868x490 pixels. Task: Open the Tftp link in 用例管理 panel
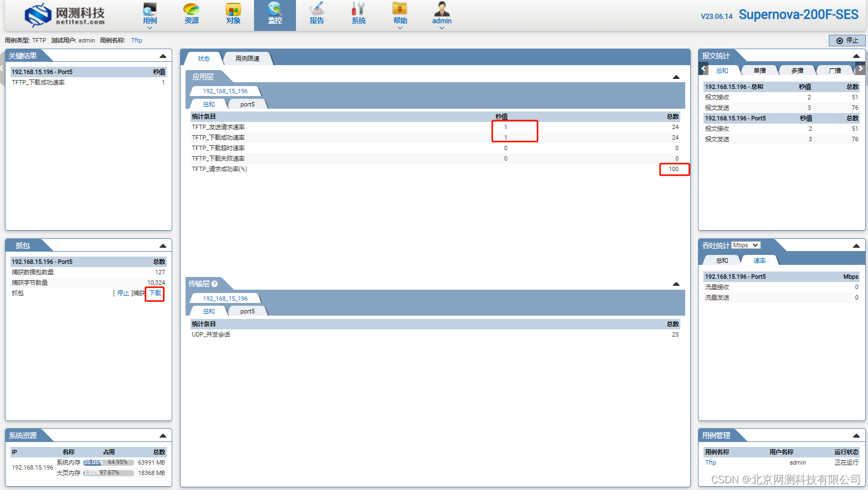(710, 462)
